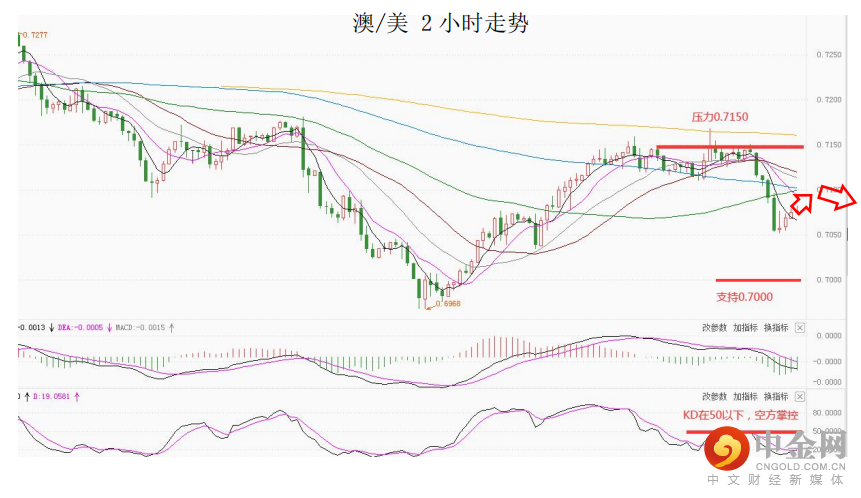
Task: Click the magenta arrow after the DEA value
Action: 107,327
